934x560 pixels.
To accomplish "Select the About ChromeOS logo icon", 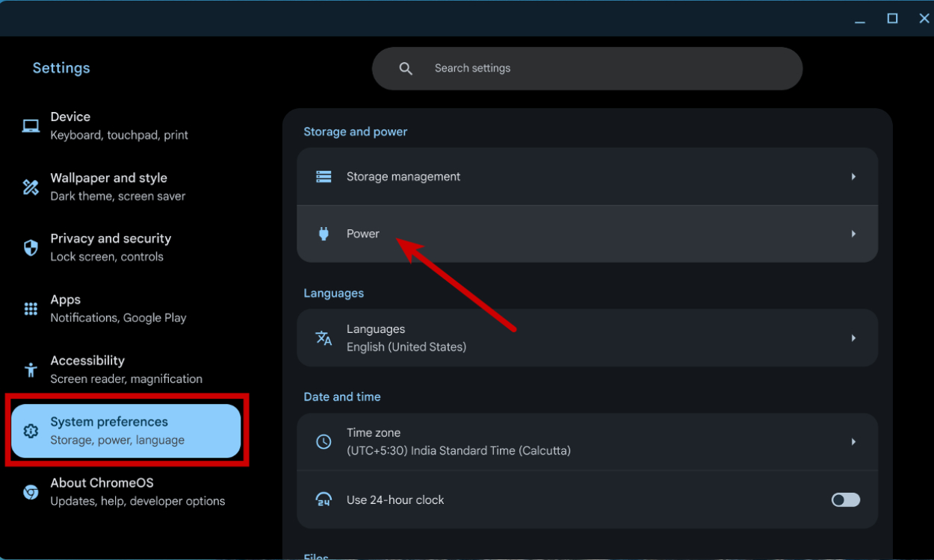I will pyautogui.click(x=31, y=491).
